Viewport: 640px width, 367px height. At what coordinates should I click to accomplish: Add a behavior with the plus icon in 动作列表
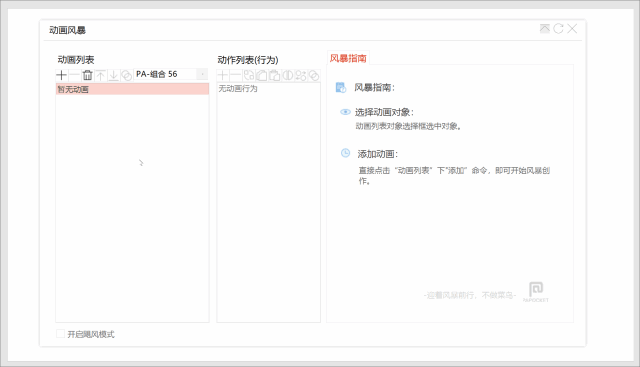point(223,75)
